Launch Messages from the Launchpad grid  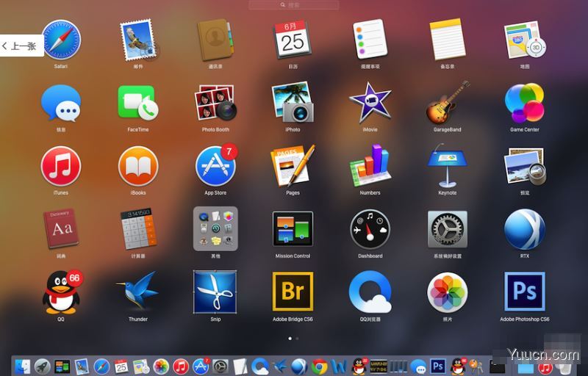coord(61,103)
